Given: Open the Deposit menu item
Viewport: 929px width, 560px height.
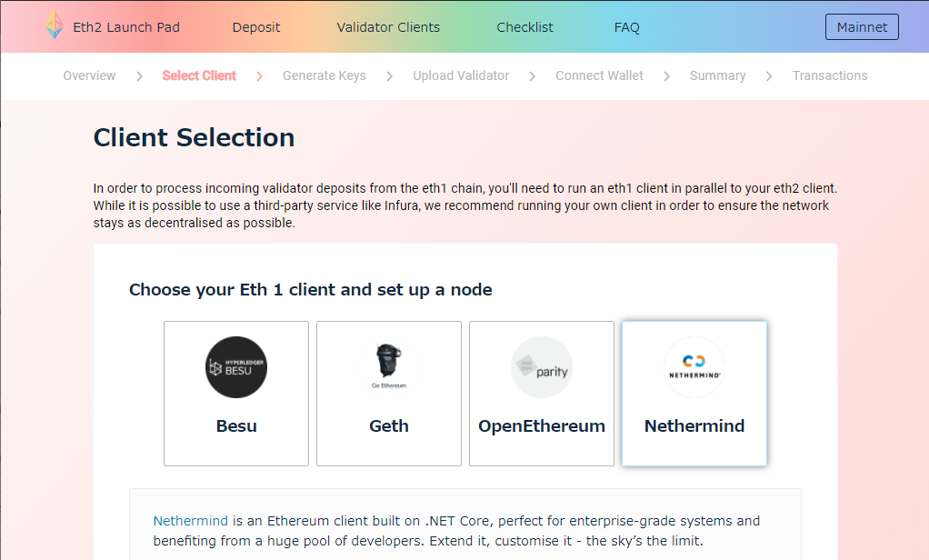Looking at the screenshot, I should click(x=256, y=27).
